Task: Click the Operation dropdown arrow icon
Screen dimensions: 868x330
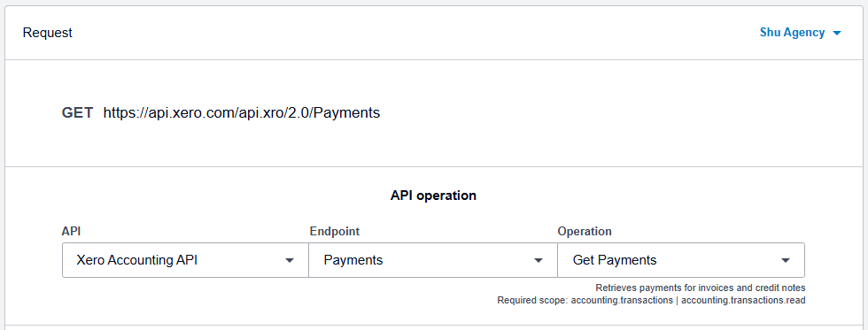Action: click(x=785, y=260)
